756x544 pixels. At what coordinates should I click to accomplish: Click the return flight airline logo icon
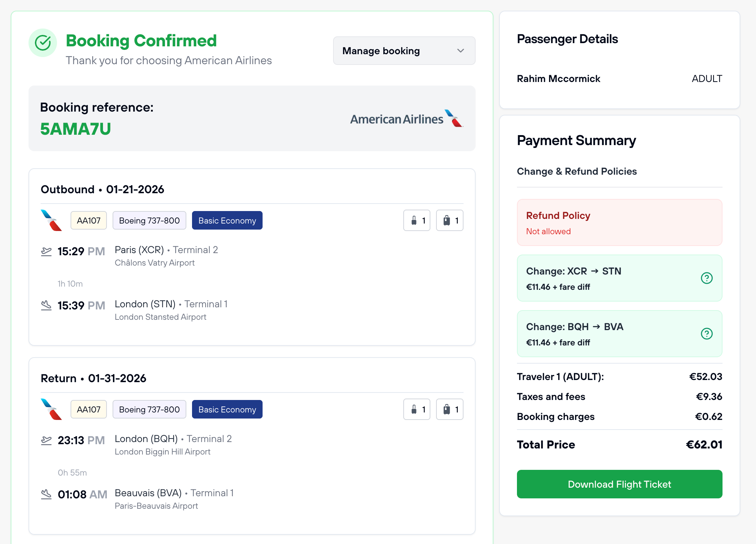[x=51, y=409]
